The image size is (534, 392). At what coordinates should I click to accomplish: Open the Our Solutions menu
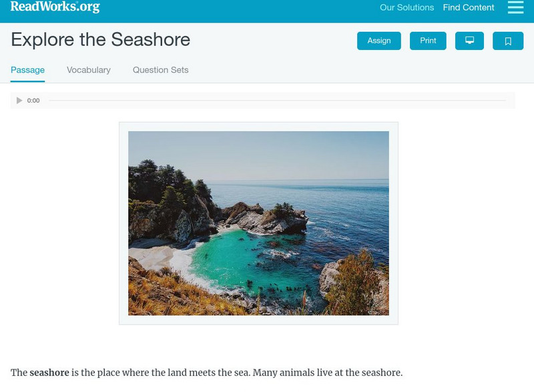pyautogui.click(x=407, y=8)
